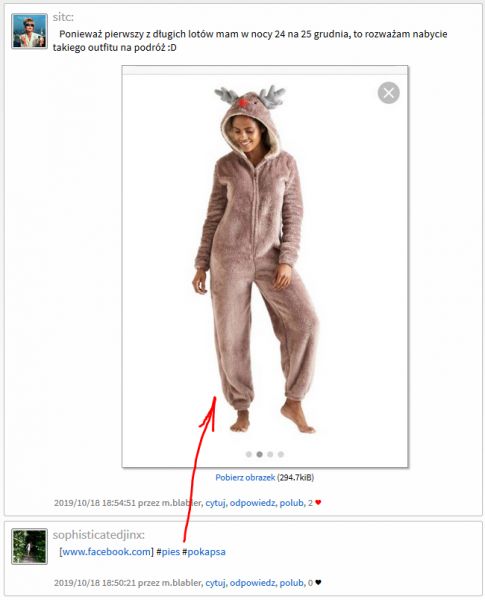Close the image lightbox with X icon
This screenshot has height=600, width=485.
(389, 93)
